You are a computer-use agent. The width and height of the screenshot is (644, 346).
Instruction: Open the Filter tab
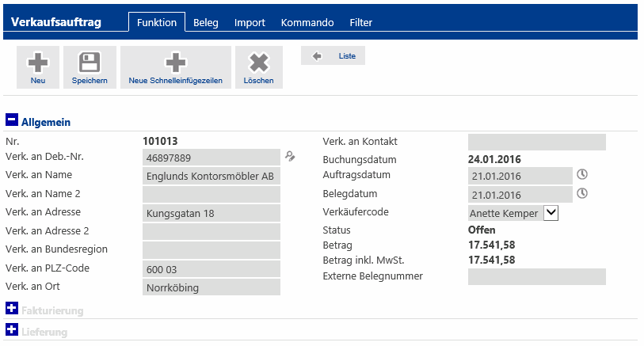pos(361,23)
